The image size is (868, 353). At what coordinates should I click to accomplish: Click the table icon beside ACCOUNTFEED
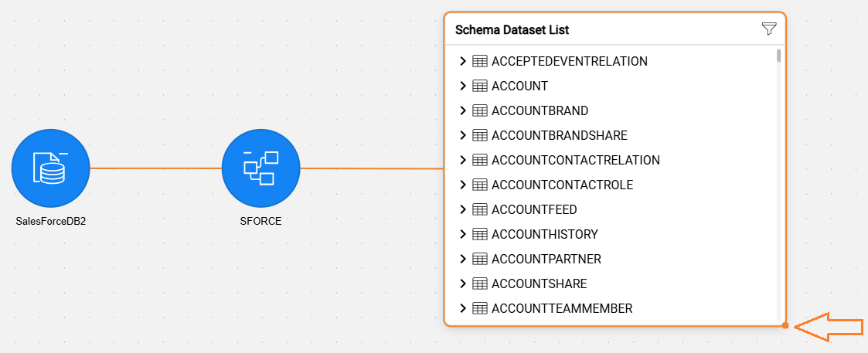coord(479,209)
